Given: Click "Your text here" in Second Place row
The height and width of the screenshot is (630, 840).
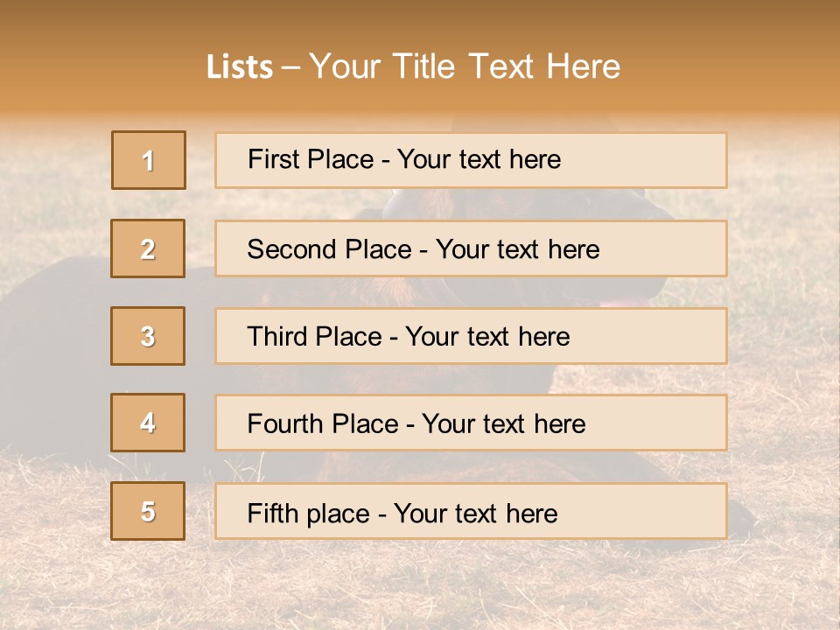Looking at the screenshot, I should [517, 249].
